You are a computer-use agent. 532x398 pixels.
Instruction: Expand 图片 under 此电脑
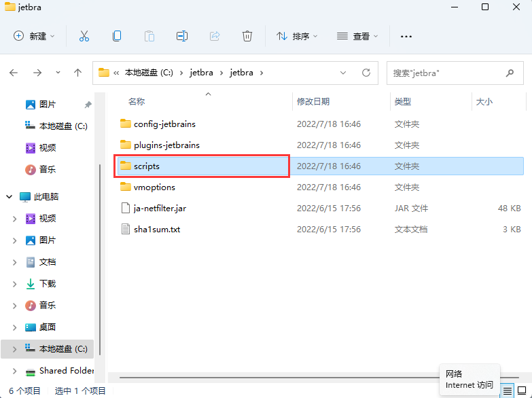14,240
